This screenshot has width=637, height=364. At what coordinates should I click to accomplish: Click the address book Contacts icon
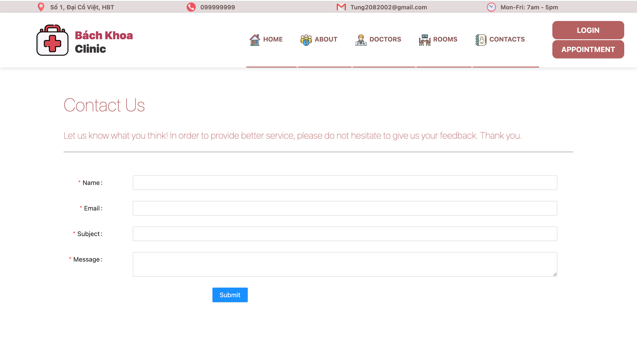480,40
